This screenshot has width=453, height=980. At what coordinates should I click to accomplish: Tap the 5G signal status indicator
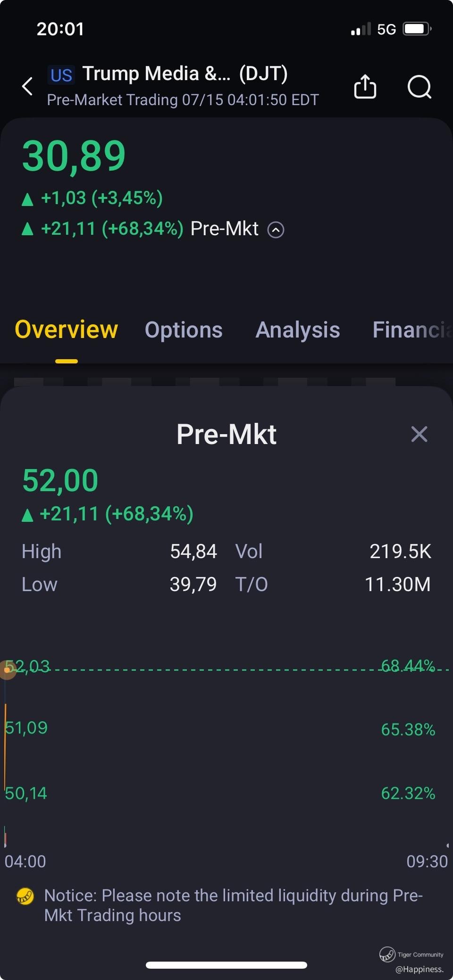tap(386, 29)
